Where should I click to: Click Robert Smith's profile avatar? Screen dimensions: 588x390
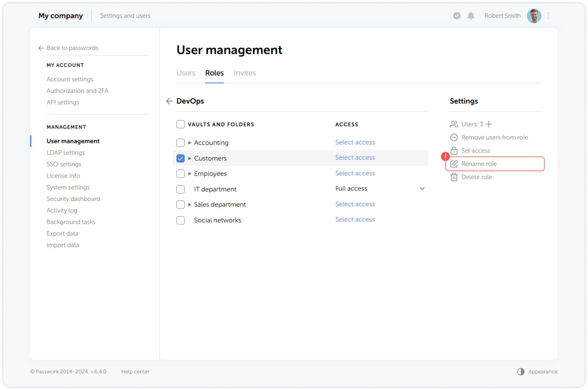click(x=534, y=16)
